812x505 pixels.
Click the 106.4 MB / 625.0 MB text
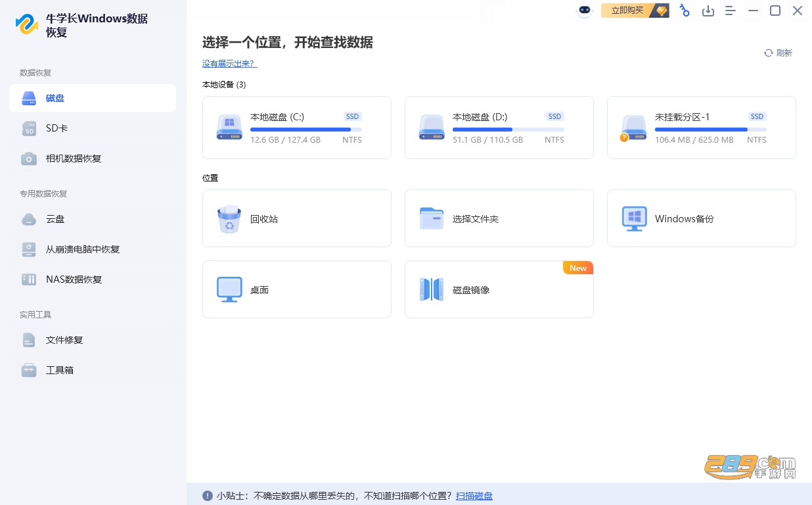tap(694, 140)
